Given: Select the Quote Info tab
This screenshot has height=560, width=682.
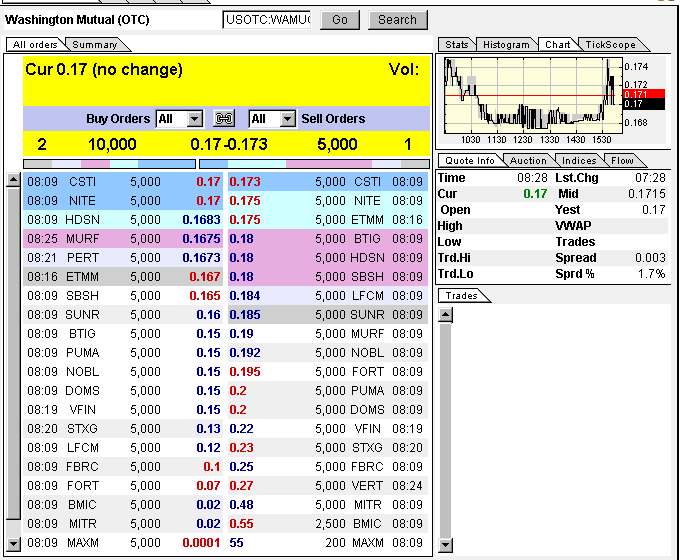Looking at the screenshot, I should tap(470, 161).
